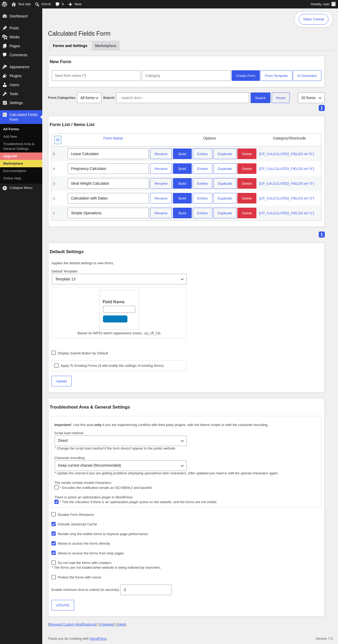This screenshot has width=338, height=644.
Task: Click the Calculated Fields Form menu icon
Action: pyautogui.click(x=5, y=115)
